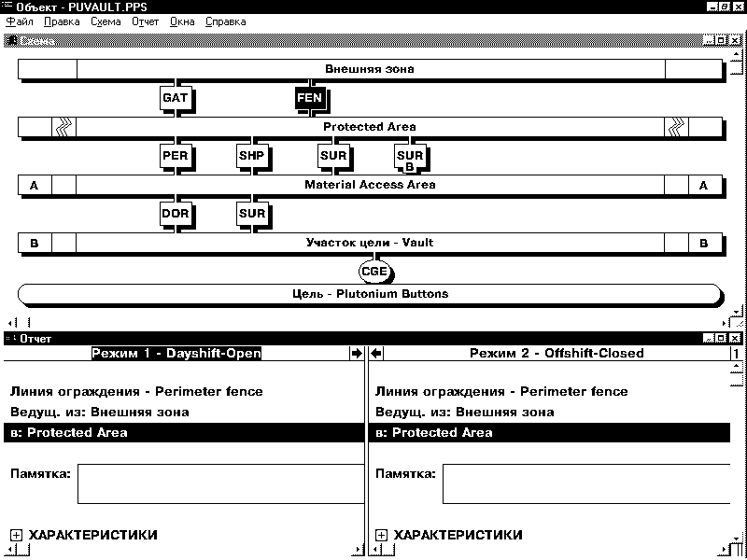The image size is (747, 560).
Task: Click right jump marker on Protected Area bar
Action: point(676,127)
